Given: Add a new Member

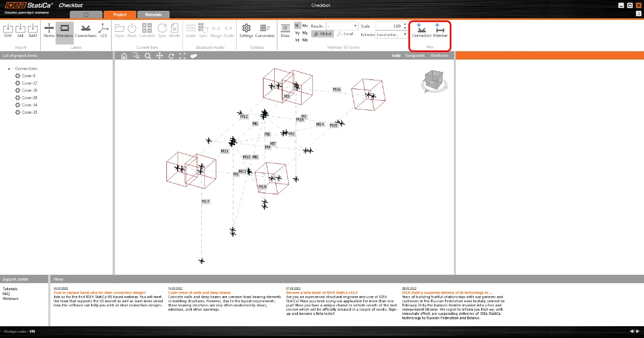Looking at the screenshot, I should click(x=440, y=30).
